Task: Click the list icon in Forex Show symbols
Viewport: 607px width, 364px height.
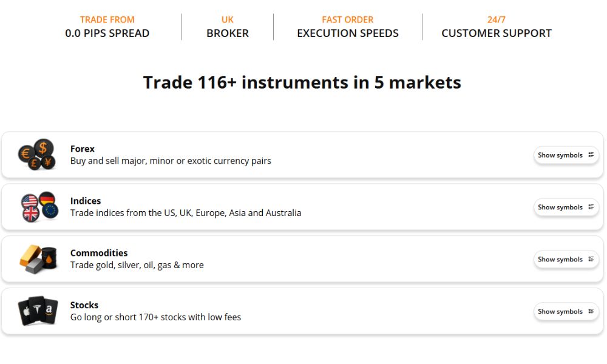Action: click(591, 155)
